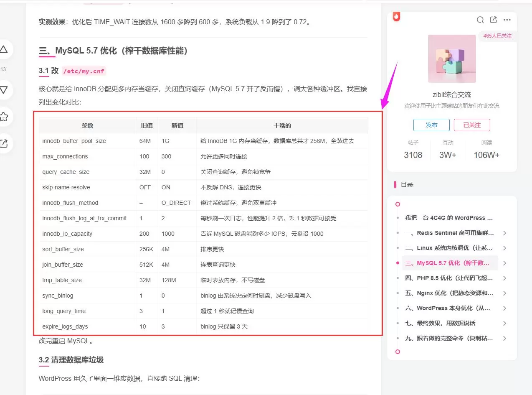Viewport: 532px width, 395px height.
Task: Click the 已关注 followed button
Action: [x=472, y=125]
